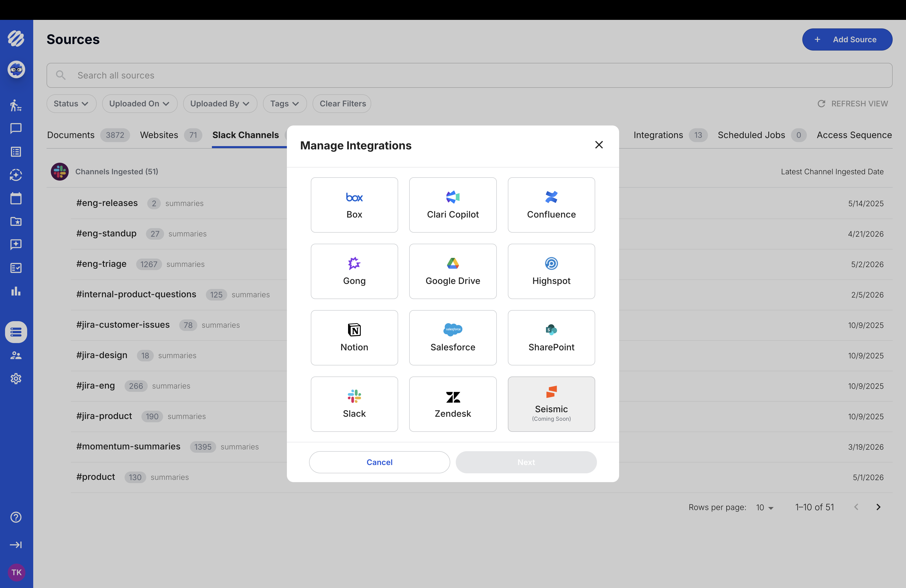Select the Google Drive integration card

[452, 271]
